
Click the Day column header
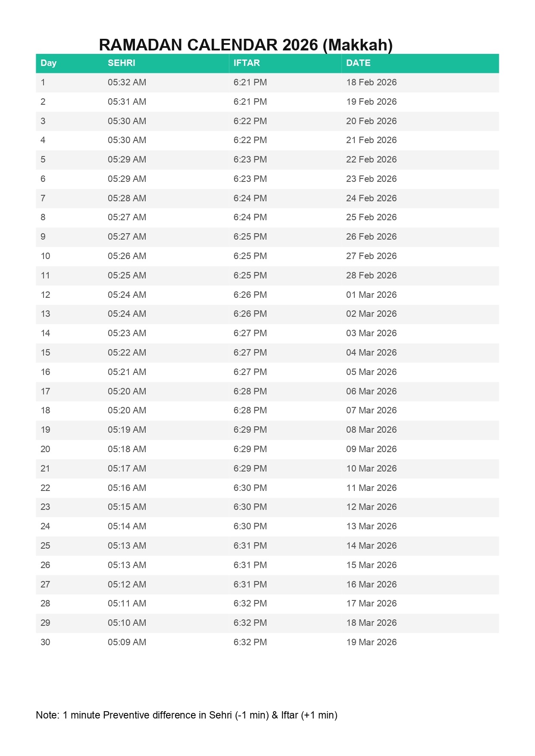(48, 63)
